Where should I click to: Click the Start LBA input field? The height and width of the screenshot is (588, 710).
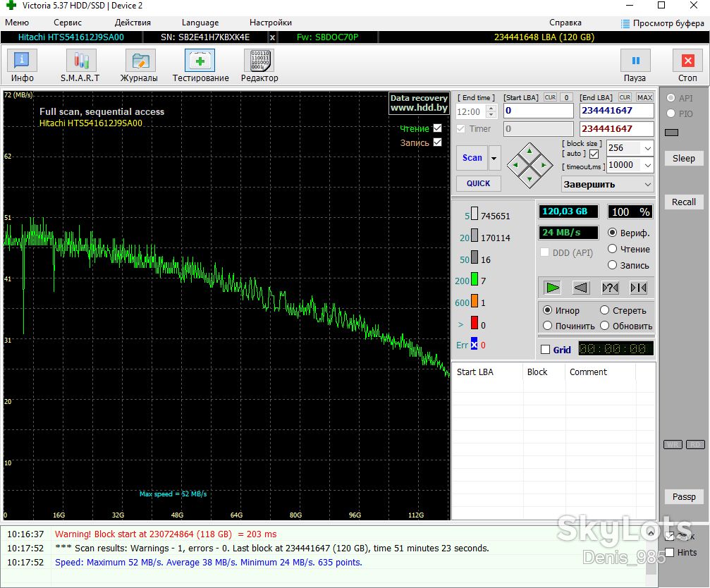pyautogui.click(x=539, y=111)
